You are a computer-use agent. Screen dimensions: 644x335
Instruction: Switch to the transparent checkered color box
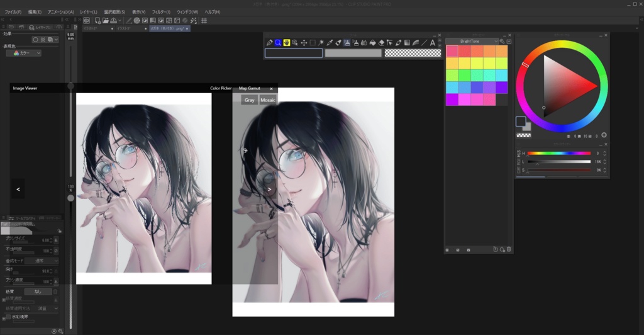413,53
